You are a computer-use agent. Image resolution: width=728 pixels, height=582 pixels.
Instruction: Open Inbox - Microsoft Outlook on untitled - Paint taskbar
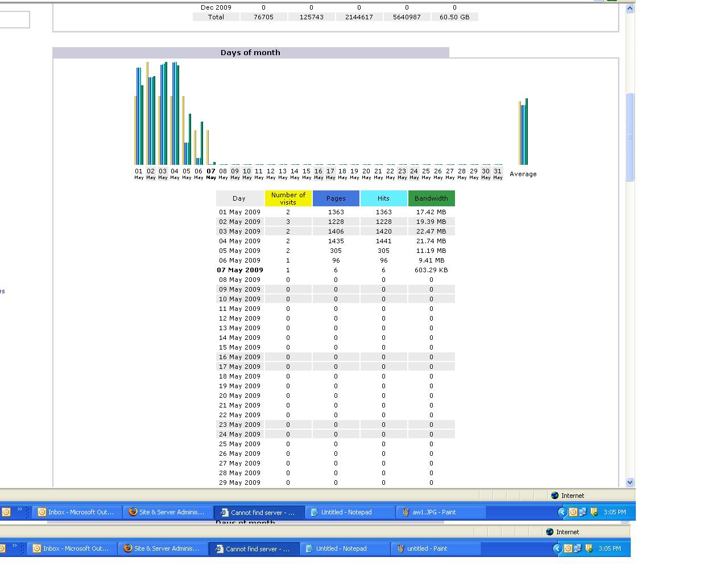[x=71, y=548]
